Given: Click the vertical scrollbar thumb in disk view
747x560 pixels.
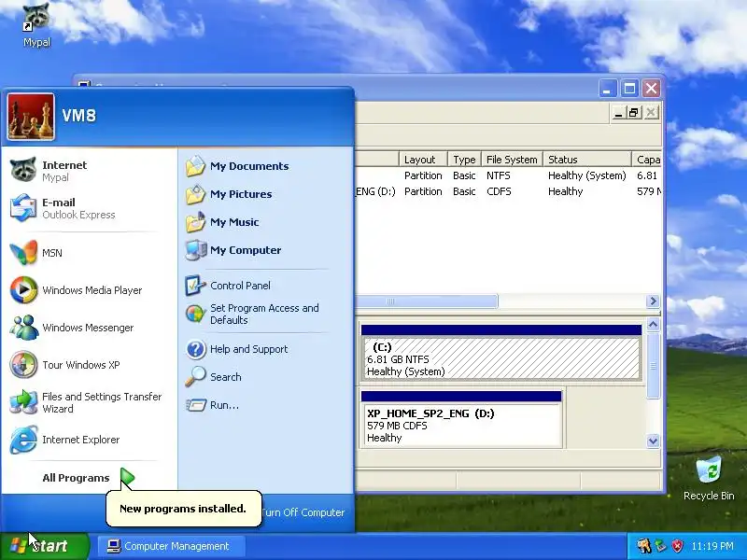Looking at the screenshot, I should [653, 366].
